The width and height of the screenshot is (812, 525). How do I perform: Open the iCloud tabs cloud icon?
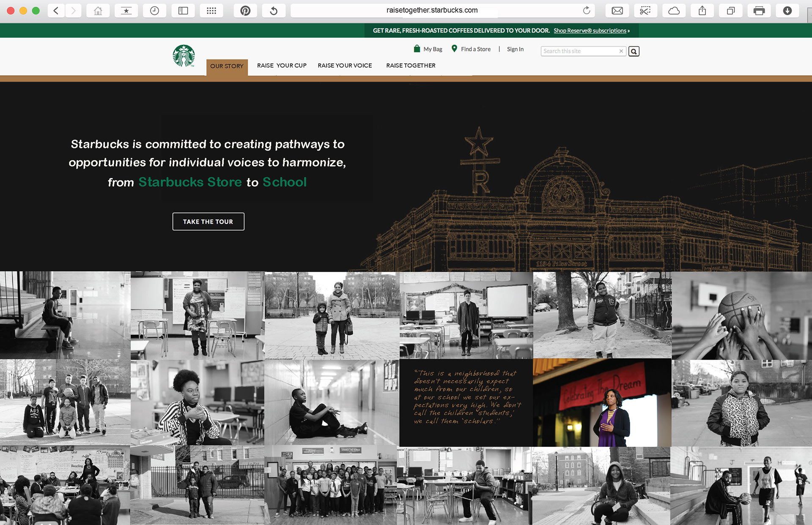coord(674,11)
